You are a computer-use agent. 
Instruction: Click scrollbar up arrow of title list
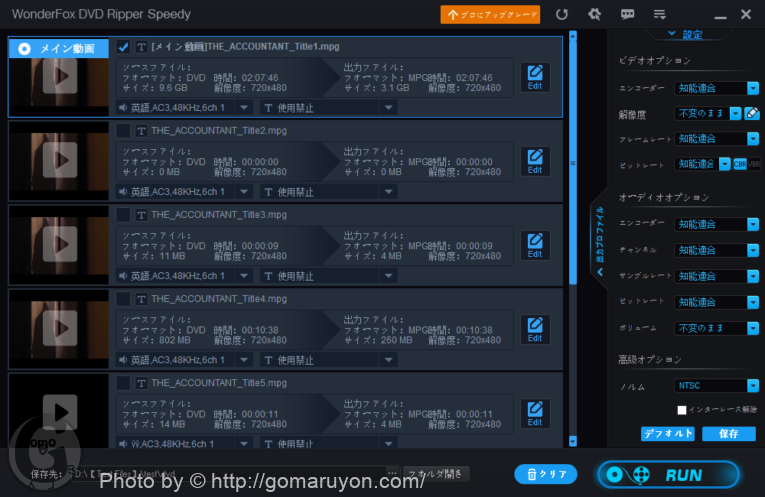573,36
